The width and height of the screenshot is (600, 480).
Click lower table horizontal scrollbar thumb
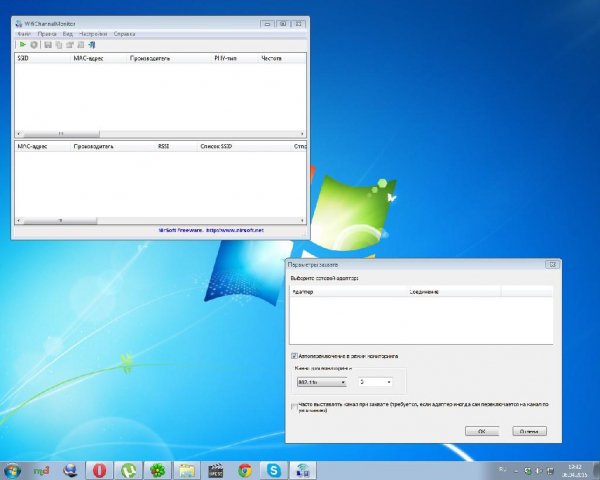click(x=60, y=221)
